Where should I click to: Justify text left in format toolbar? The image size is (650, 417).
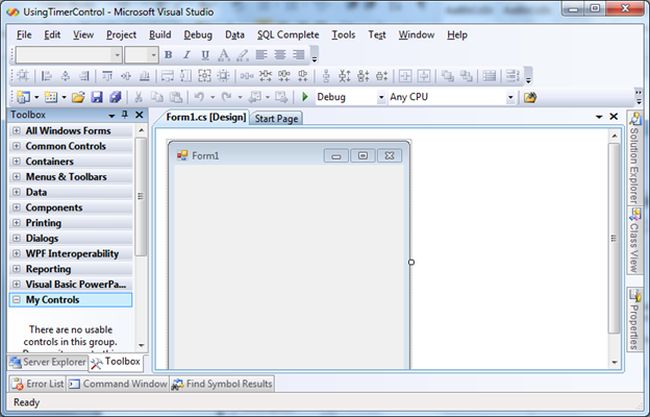pyautogui.click(x=261, y=55)
